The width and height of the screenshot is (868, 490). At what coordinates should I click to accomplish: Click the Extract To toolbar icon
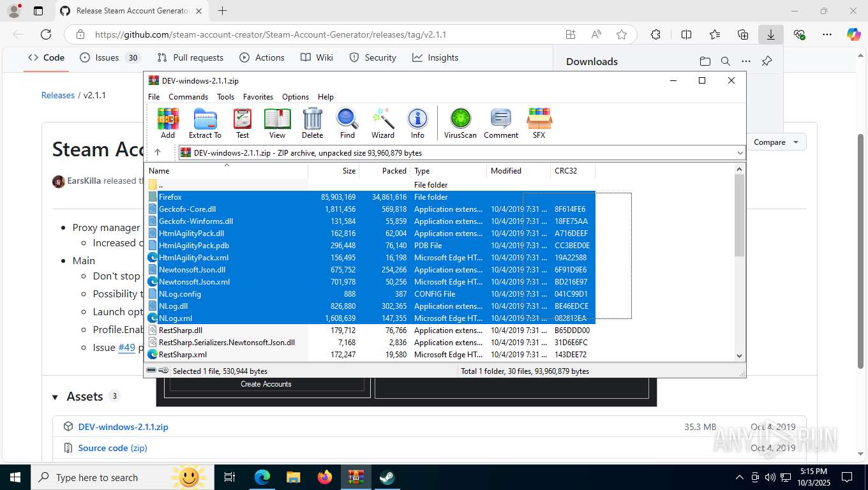(x=205, y=123)
